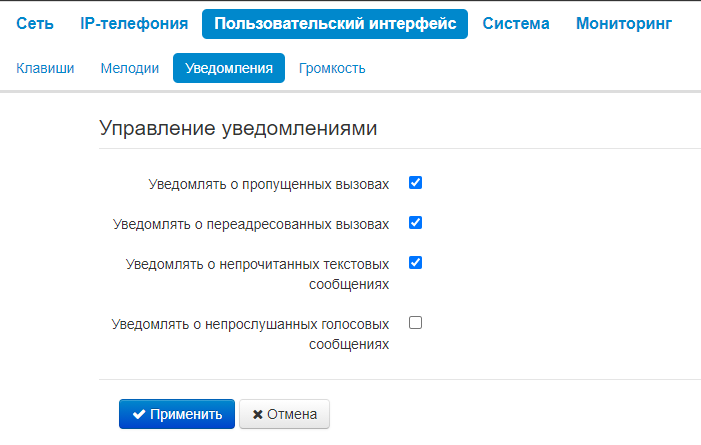Uncheck the forwarded calls notification checkbox
The height and width of the screenshot is (445, 701).
point(416,223)
